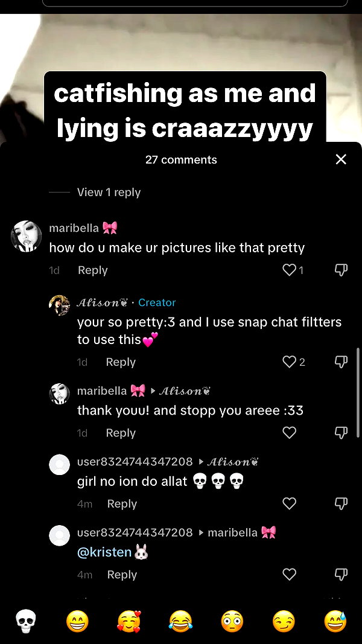Dislike Alison's creator reply
Screen dimensions: 362x644
pos(341,362)
